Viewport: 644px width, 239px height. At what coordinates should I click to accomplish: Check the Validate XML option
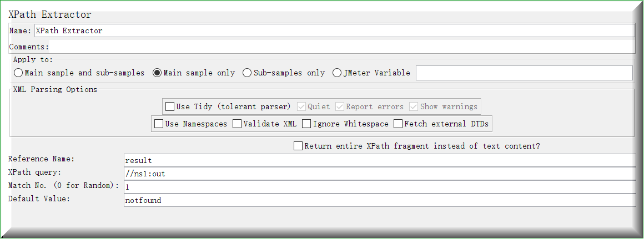(264, 124)
